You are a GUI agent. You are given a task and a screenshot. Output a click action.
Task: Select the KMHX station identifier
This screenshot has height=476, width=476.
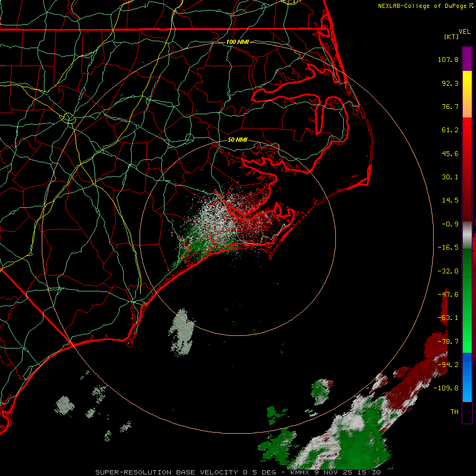pyautogui.click(x=300, y=472)
